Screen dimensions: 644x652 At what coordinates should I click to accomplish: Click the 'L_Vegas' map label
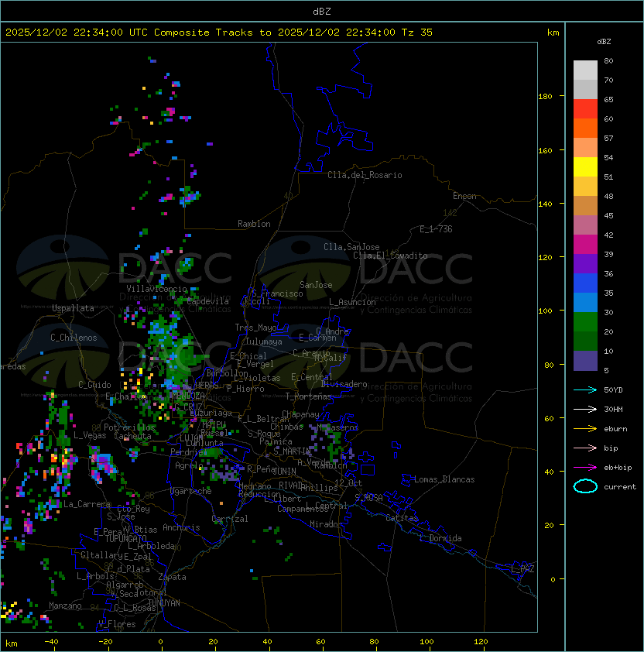[x=90, y=435]
